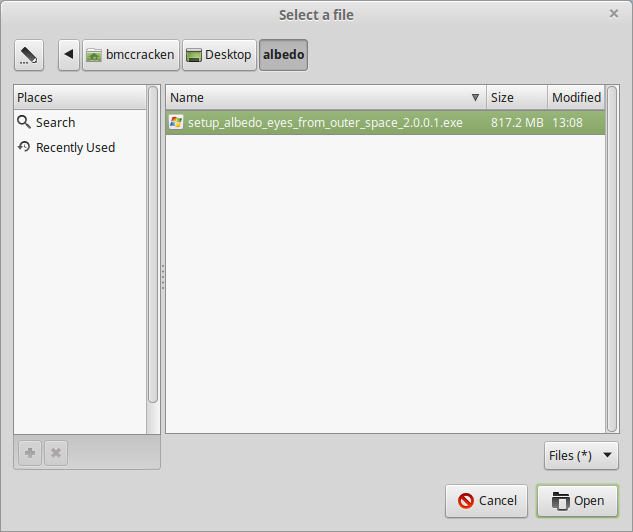Navigate to the Desktop folder
The height and width of the screenshot is (532, 633).
(x=219, y=55)
